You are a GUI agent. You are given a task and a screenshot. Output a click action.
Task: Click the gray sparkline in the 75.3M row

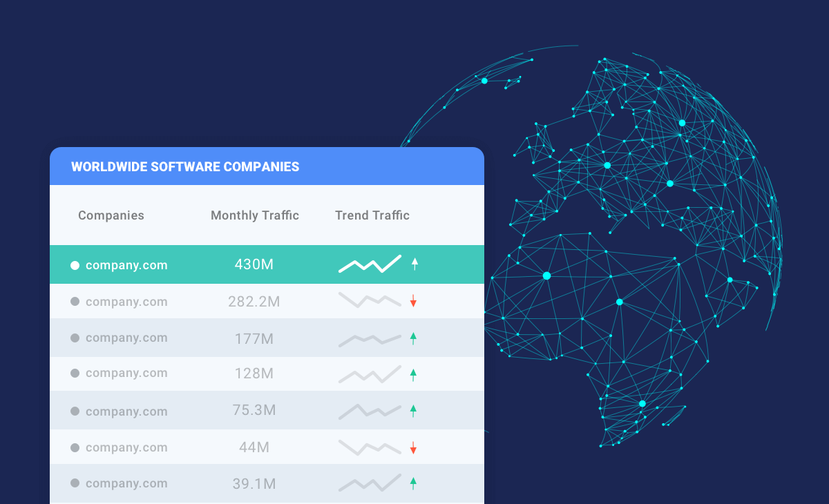370,411
